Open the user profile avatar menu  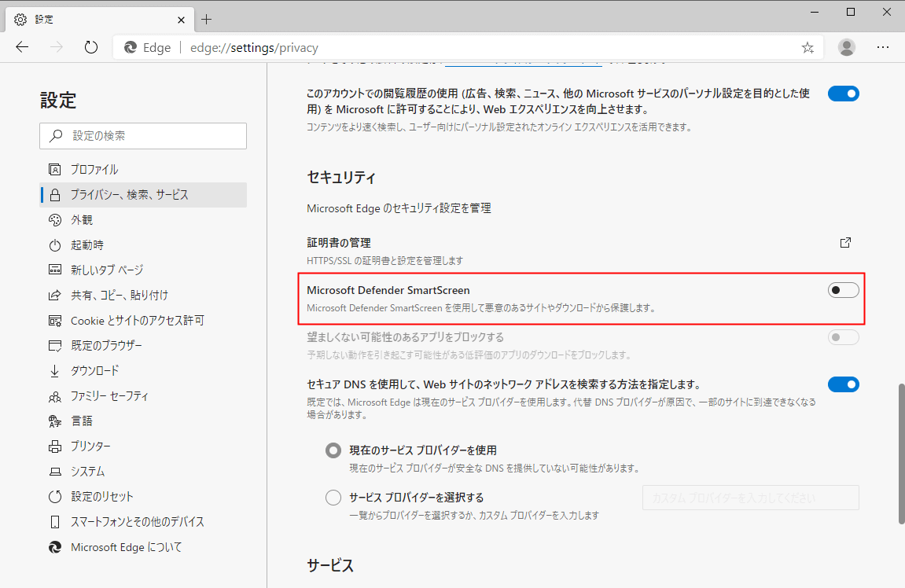pos(847,47)
